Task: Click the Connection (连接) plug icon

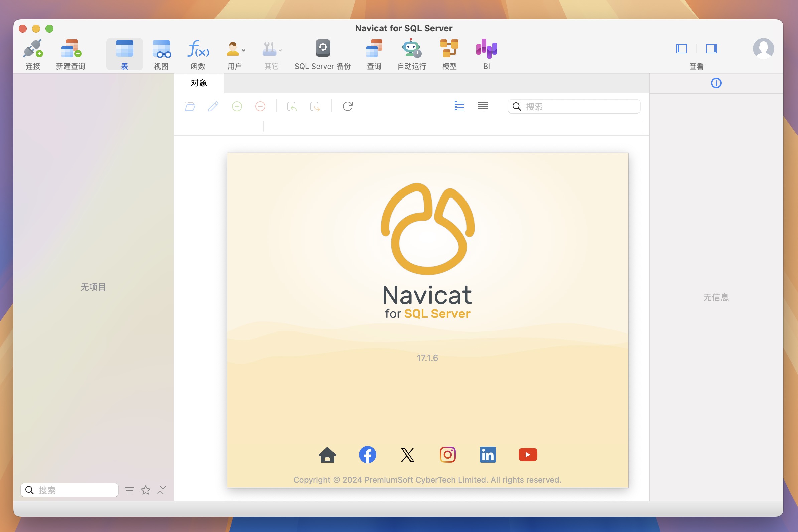Action: 33,48
